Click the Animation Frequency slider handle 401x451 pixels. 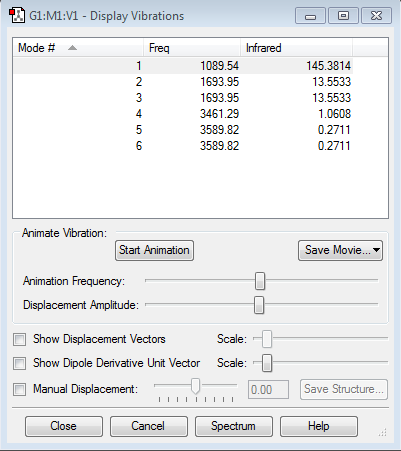point(260,281)
